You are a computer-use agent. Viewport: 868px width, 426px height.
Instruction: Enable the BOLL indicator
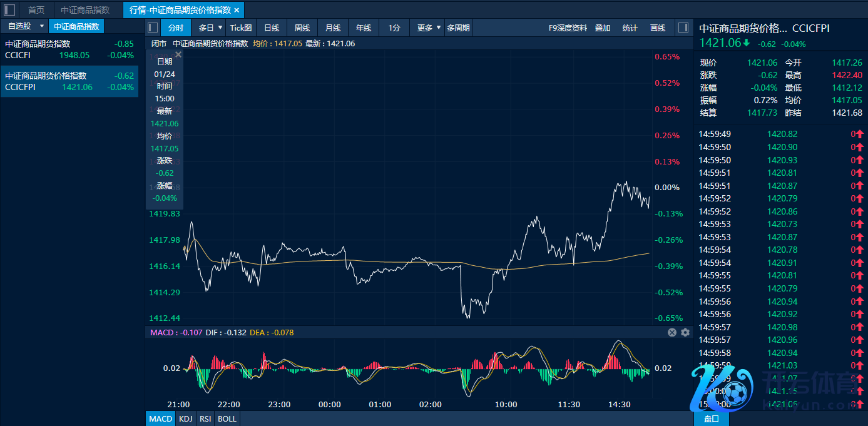pos(227,418)
